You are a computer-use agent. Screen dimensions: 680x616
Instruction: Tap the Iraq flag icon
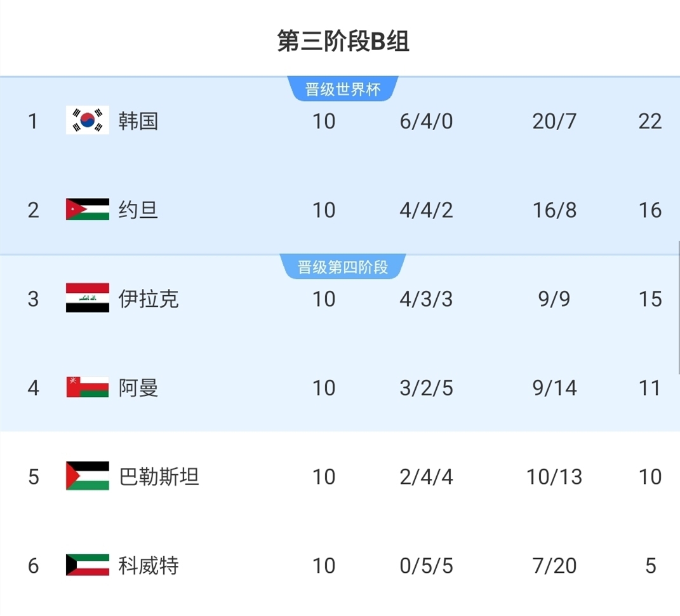(x=88, y=298)
